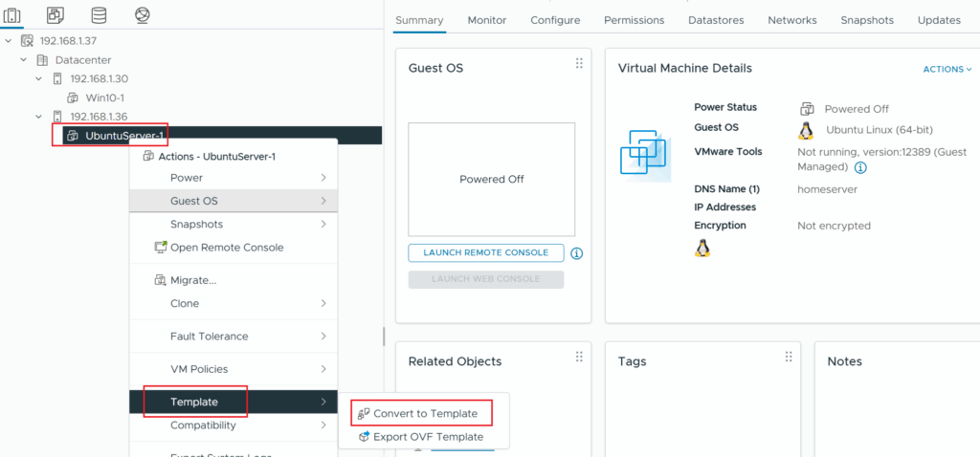This screenshot has width=980, height=457.
Task: Click the Powered Off status icon
Action: (x=807, y=109)
